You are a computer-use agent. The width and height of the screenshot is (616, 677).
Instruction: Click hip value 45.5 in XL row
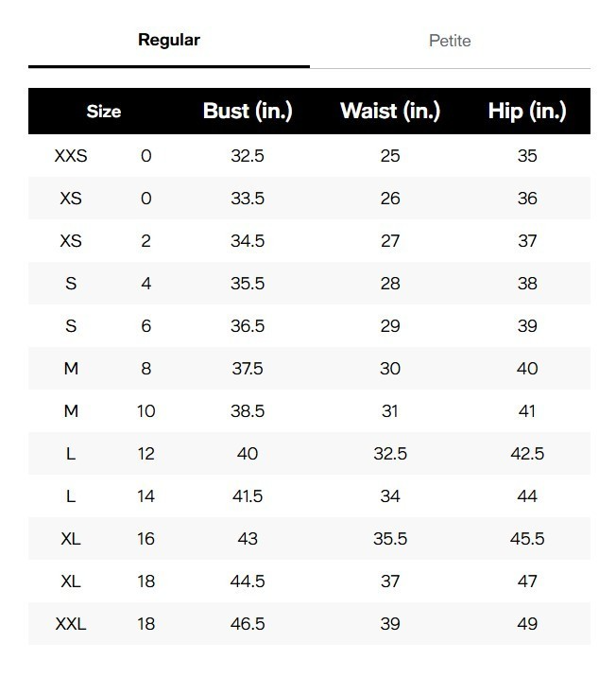pos(527,539)
